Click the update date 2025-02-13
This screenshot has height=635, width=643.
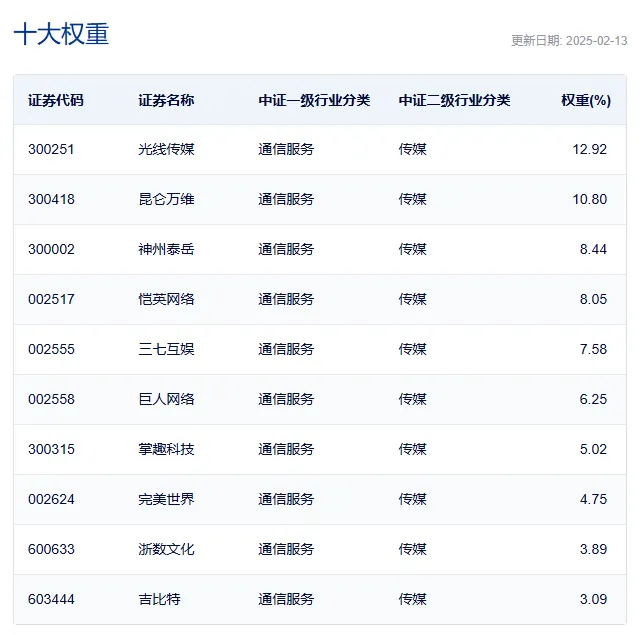coord(597,41)
